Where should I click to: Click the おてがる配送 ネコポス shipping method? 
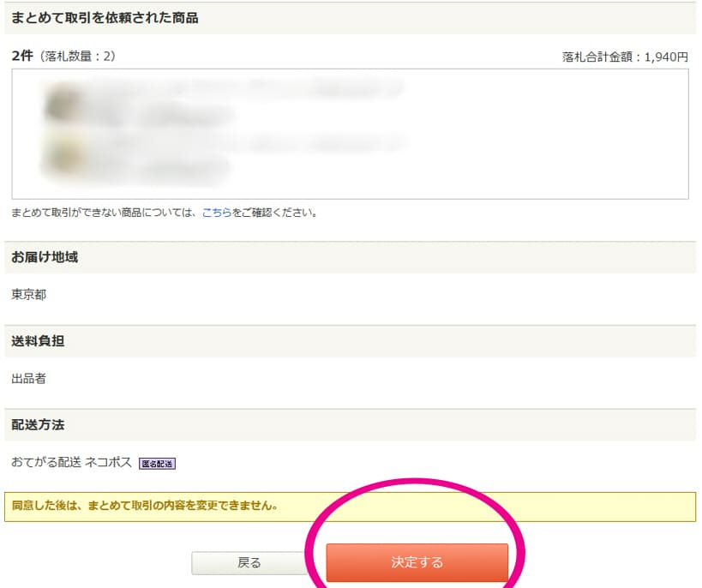pos(72,463)
